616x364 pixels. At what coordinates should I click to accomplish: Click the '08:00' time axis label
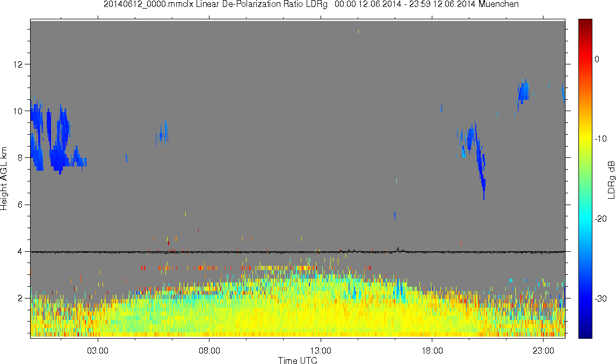tap(209, 351)
